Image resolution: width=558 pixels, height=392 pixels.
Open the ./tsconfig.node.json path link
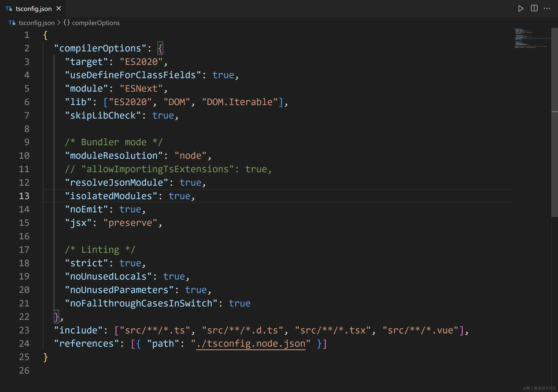[251, 344]
